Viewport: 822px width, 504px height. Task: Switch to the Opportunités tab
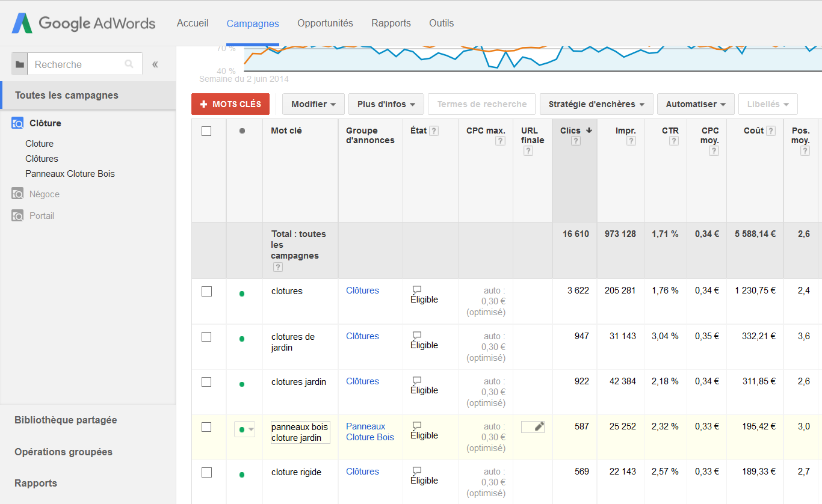[325, 23]
